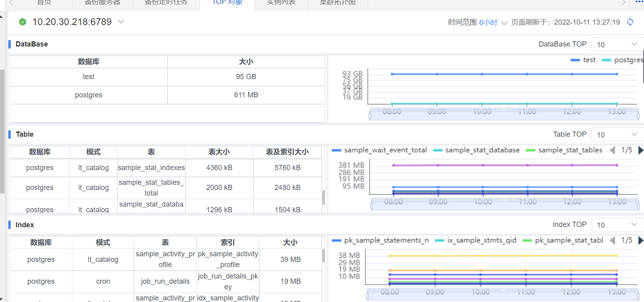The image size is (644, 302).
Task: Click the 索引 column header in Index table
Action: (228, 242)
